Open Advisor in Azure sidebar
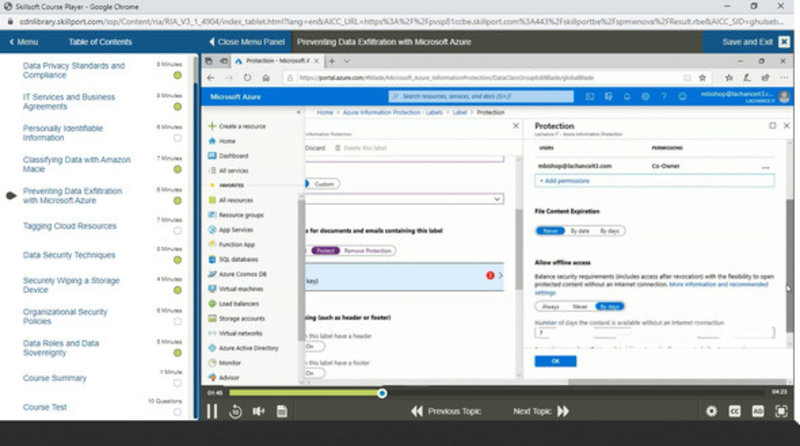The height and width of the screenshot is (446, 800). [x=223, y=378]
